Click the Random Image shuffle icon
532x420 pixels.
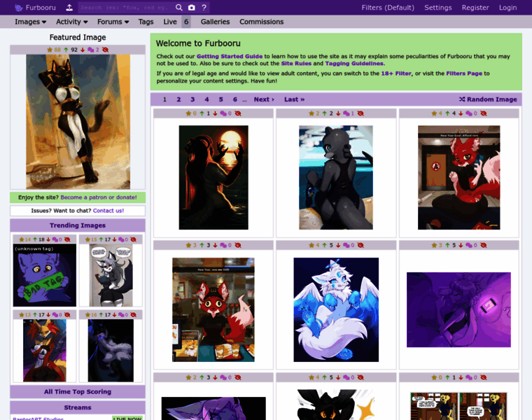tap(462, 99)
